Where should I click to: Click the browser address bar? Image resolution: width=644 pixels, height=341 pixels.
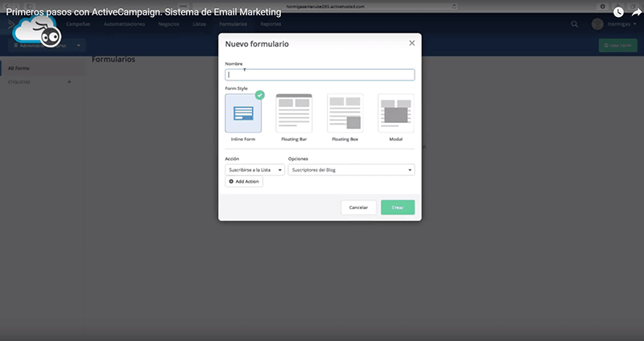point(325,6)
